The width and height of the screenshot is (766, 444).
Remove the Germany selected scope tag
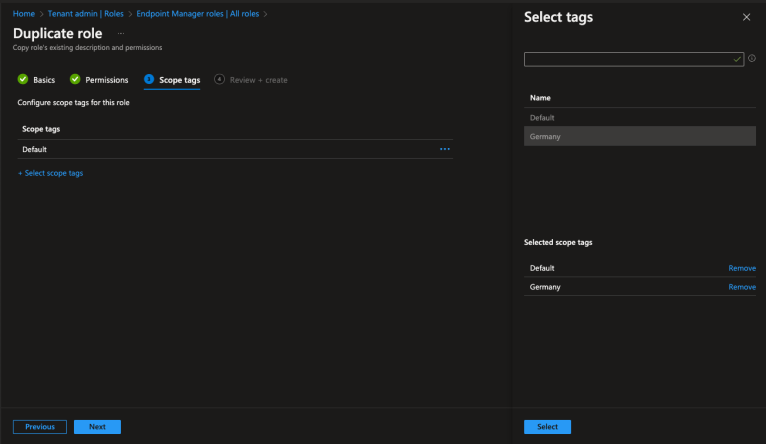point(742,287)
